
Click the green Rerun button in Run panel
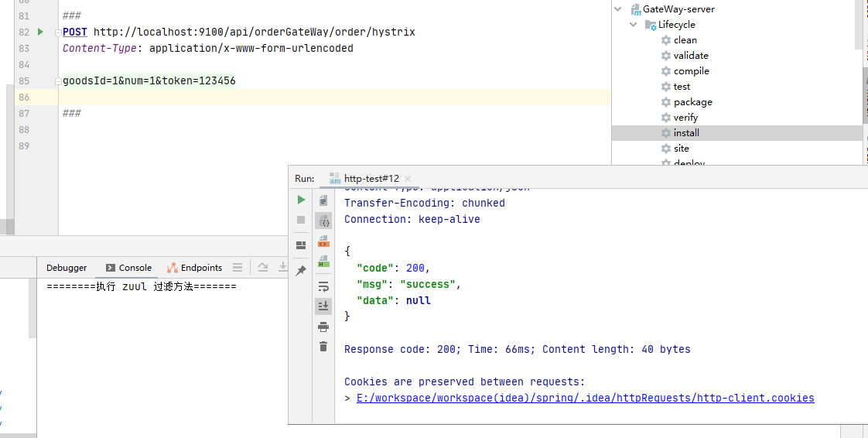click(x=301, y=200)
